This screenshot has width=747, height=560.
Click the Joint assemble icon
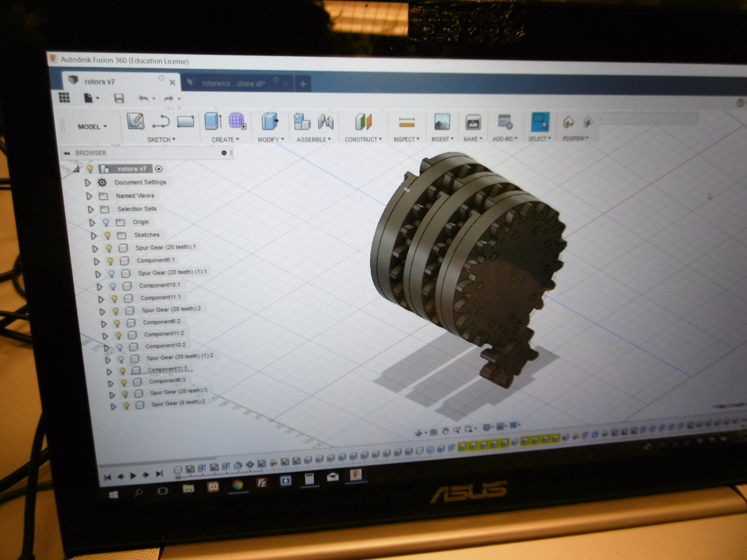326,122
